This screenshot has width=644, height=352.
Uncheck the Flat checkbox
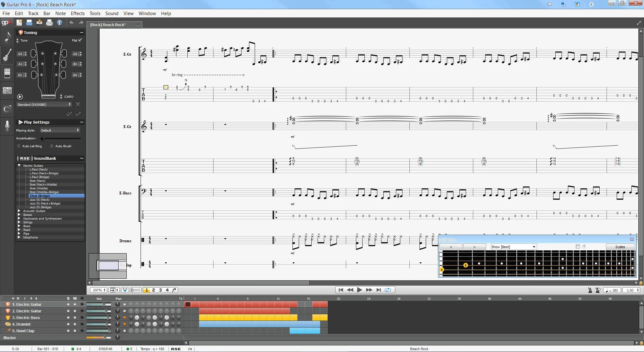[80, 40]
